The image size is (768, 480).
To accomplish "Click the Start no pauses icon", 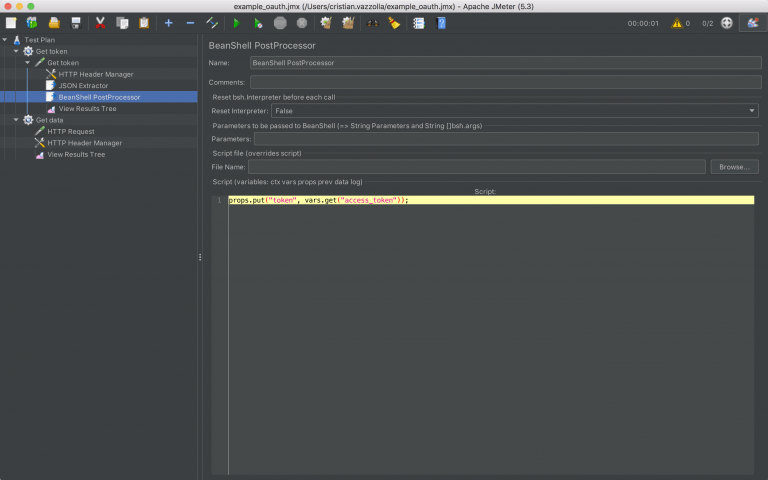I will [258, 23].
